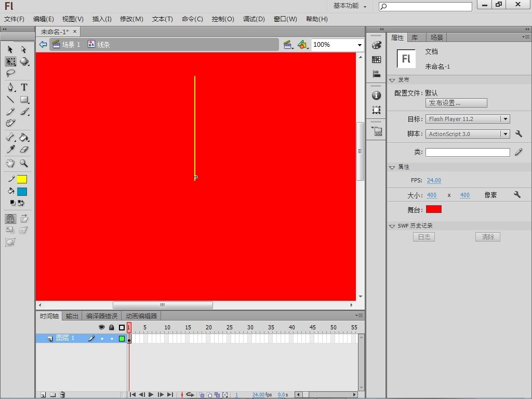Open the Info panel icon
The image size is (532, 399).
(x=376, y=96)
